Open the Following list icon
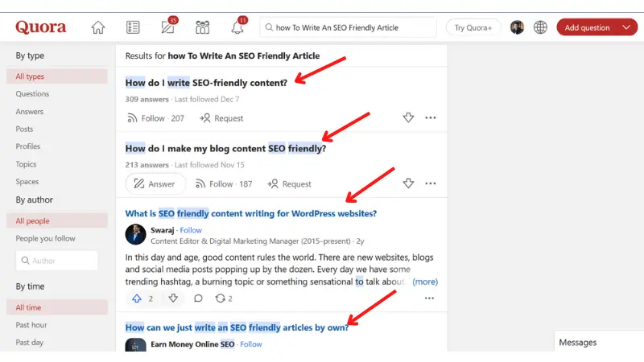Viewport: 644px width, 362px height. 133,27
